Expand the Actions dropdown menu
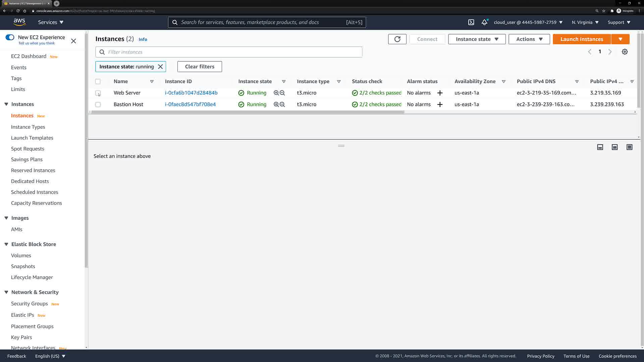Screen dimensions: 644x362 [x=529, y=39]
